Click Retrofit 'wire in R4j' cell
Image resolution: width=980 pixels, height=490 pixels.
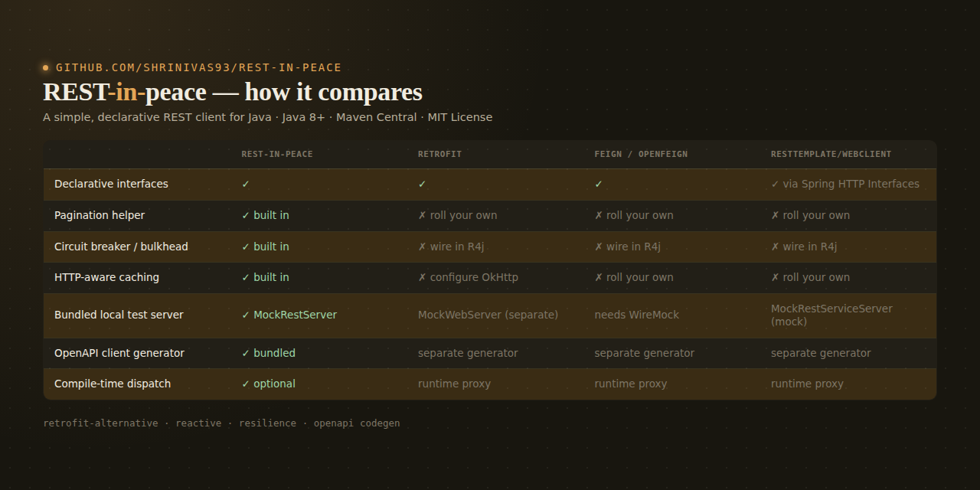451,247
